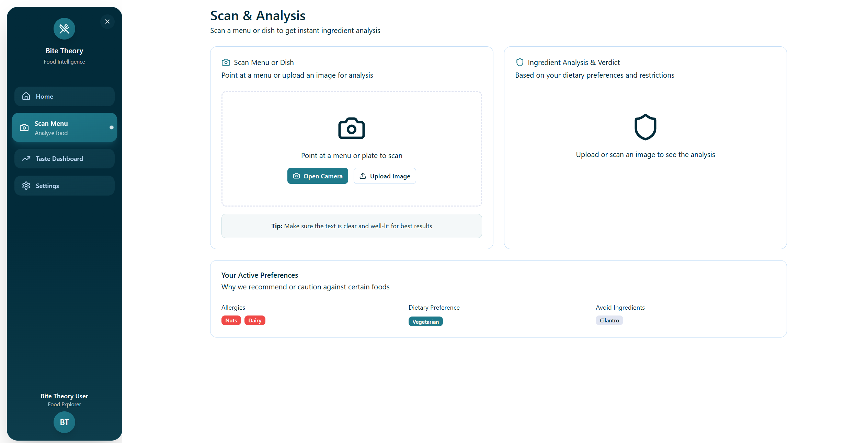Click the BT user avatar
This screenshot has height=443, width=868.
(64, 422)
